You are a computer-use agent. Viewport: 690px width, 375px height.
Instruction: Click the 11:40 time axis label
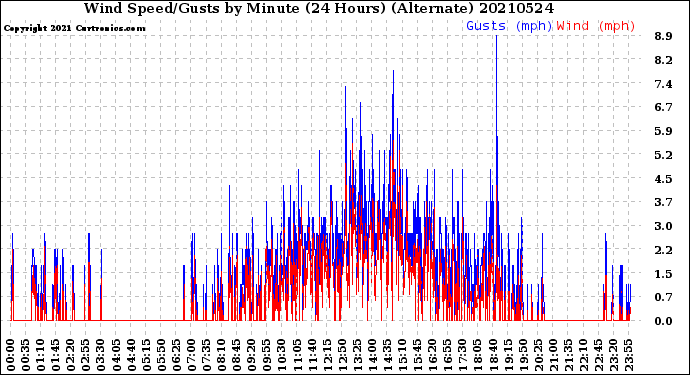(x=312, y=355)
